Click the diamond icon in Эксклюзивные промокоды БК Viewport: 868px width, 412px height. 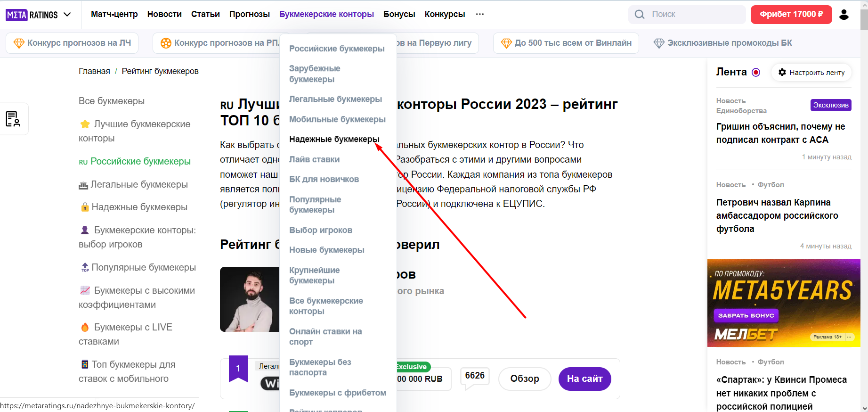pos(659,43)
